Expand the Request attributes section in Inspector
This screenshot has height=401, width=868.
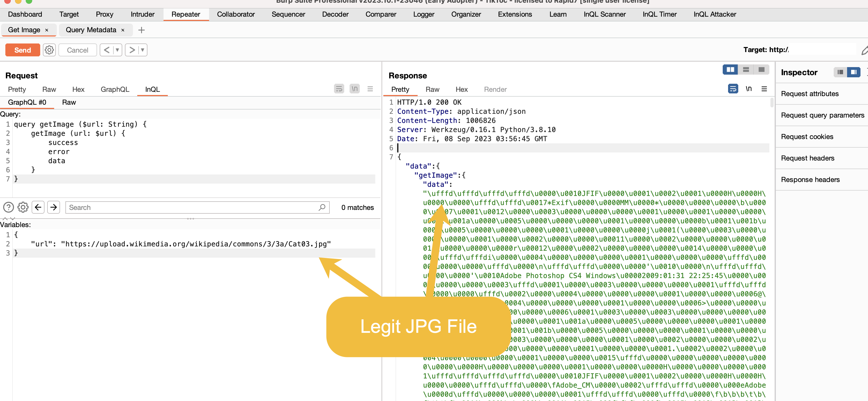810,93
